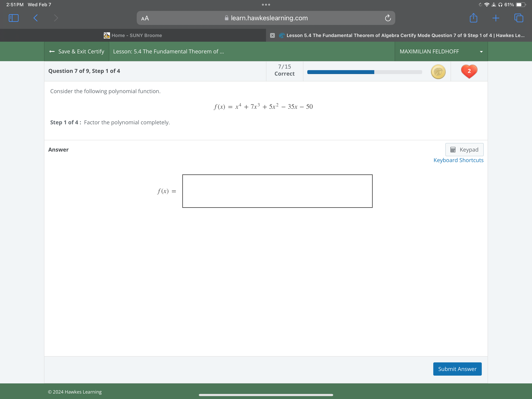Click the blue question progress bar

pos(364,72)
